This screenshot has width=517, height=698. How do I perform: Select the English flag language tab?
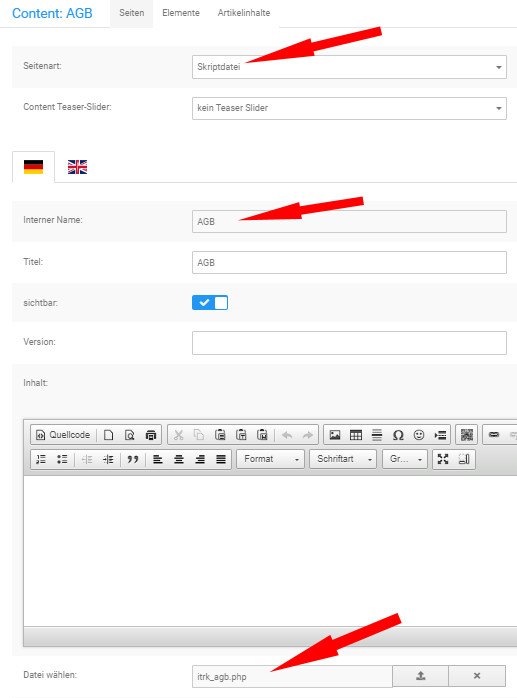click(77, 167)
